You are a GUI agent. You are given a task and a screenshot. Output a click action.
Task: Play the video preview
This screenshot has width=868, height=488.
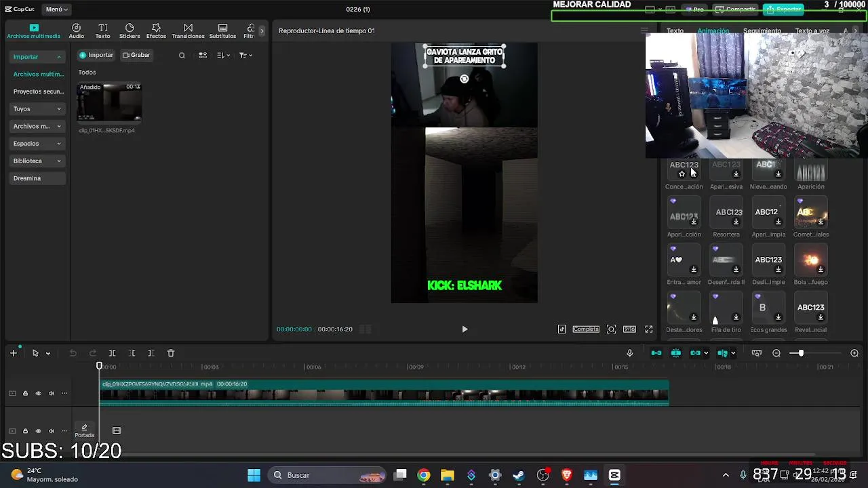pyautogui.click(x=465, y=329)
